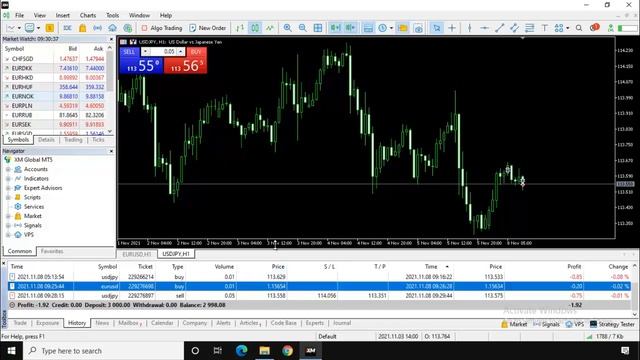Expand the Accounts tree node

pos(8,169)
